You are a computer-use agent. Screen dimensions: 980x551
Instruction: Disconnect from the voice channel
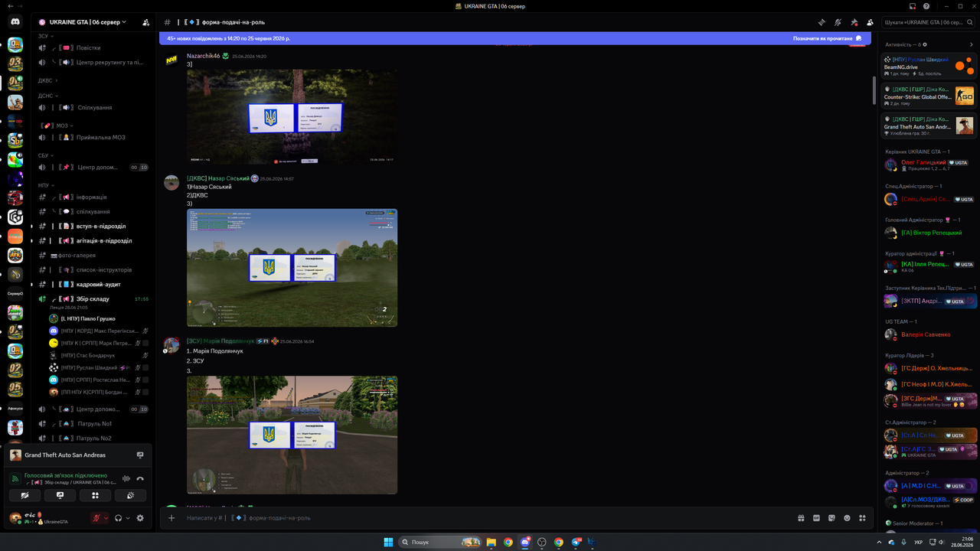click(x=140, y=479)
